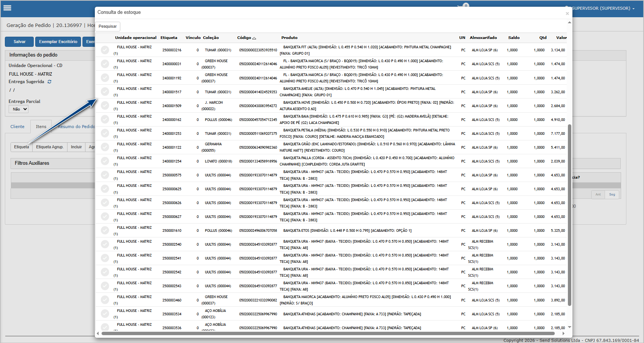Check the row with etiqueta 2500000575
The image size is (644, 343).
105,175
